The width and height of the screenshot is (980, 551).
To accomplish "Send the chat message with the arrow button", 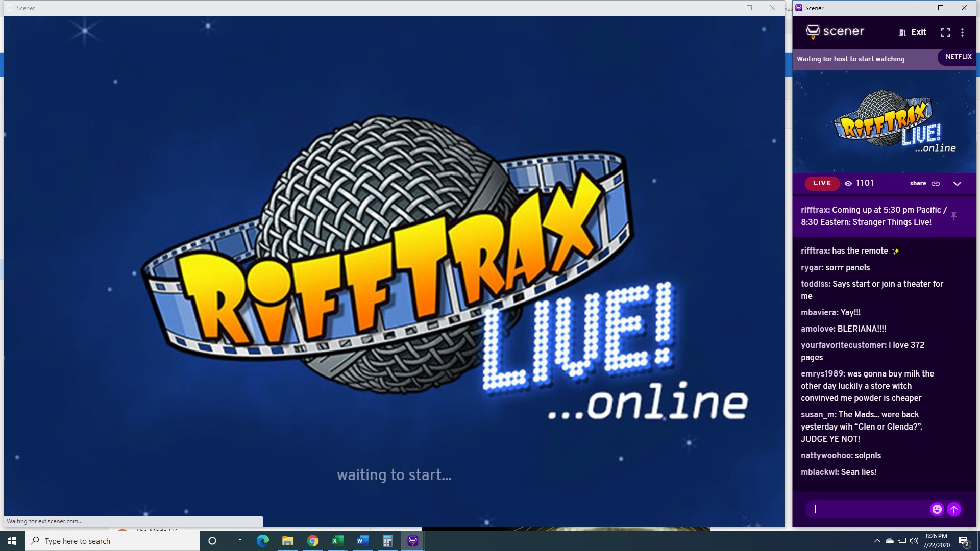I will 954,509.
